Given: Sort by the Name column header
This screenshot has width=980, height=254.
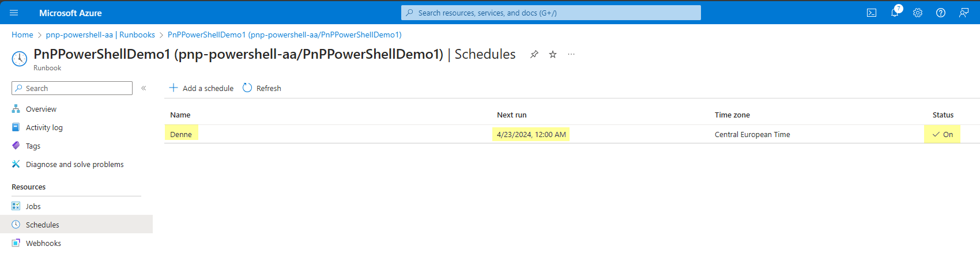Looking at the screenshot, I should [x=180, y=115].
